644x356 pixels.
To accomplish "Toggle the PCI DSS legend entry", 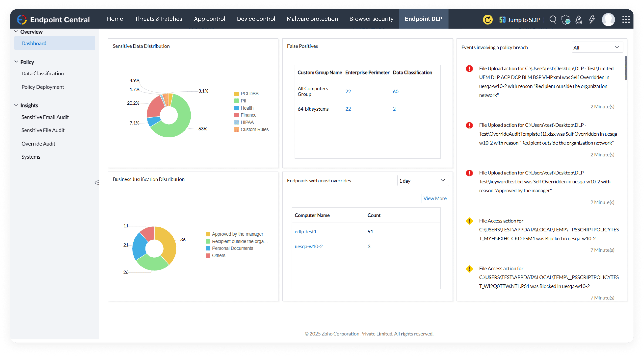I will click(246, 94).
